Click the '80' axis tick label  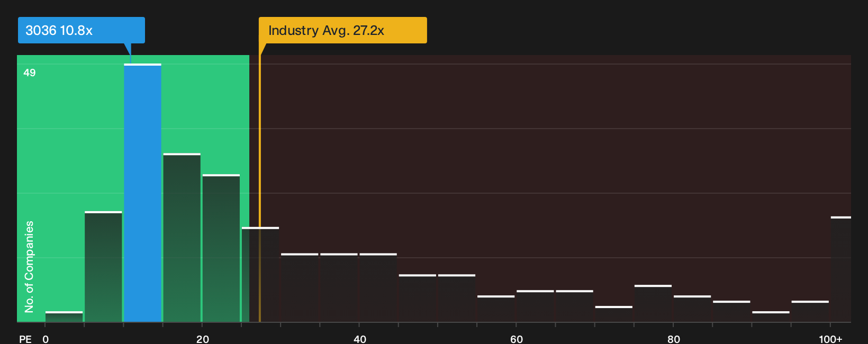673,339
